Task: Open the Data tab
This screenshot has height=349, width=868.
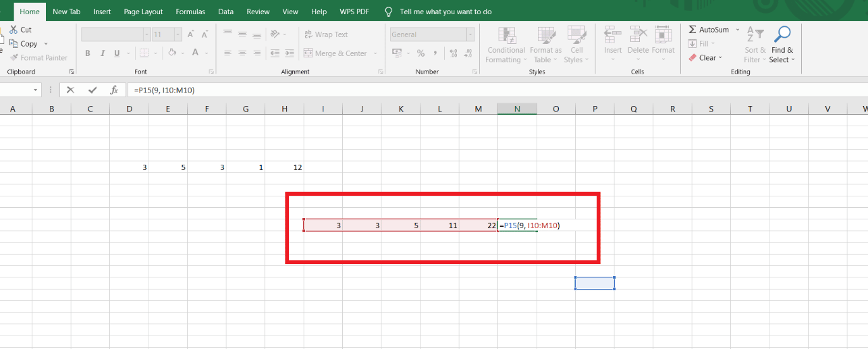Action: click(226, 11)
